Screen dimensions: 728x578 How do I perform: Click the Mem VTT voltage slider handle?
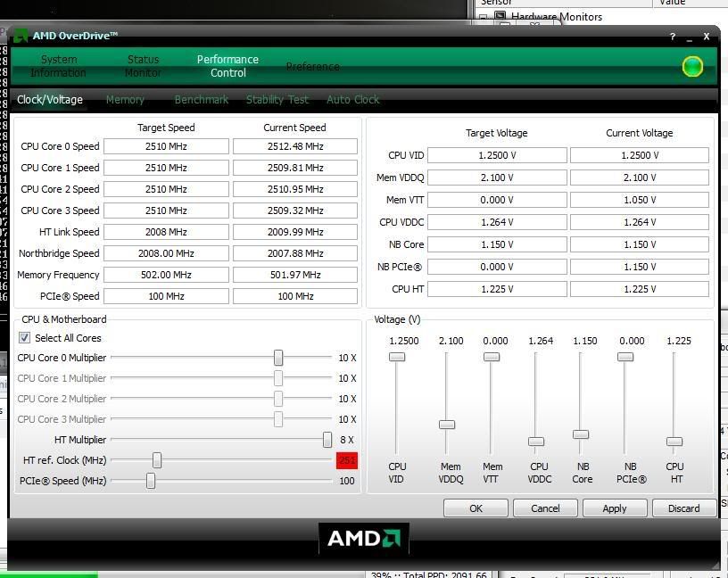tap(492, 357)
